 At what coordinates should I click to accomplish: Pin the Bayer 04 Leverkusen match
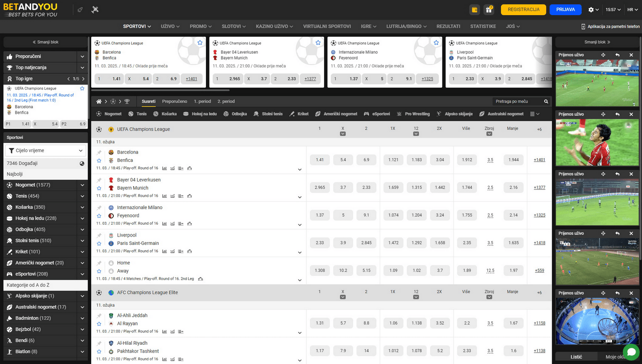pos(99,180)
